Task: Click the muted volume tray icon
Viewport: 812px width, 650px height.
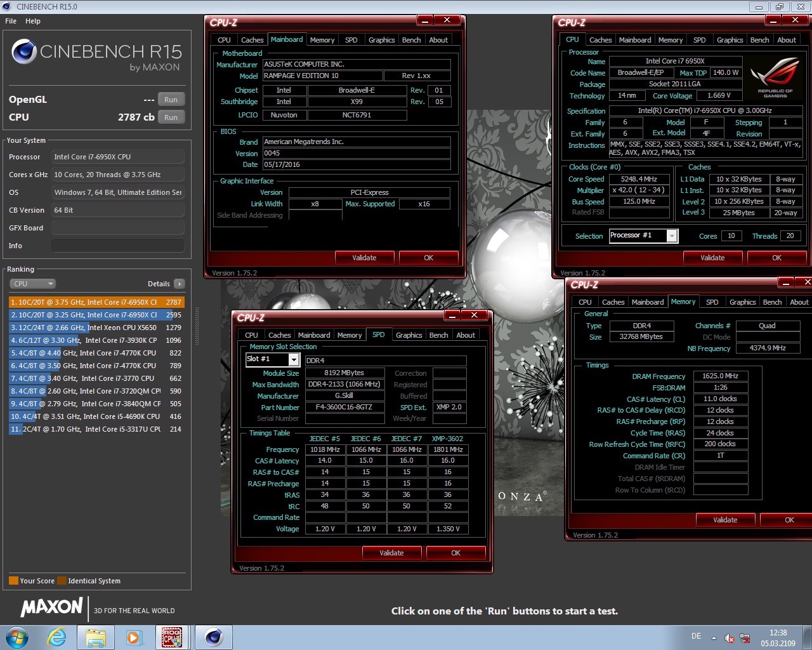Action: pos(730,638)
